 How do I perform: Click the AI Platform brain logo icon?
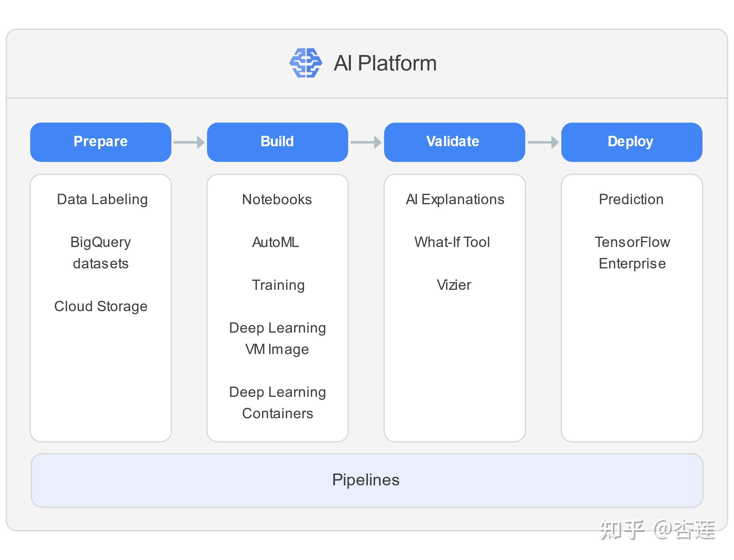pos(305,63)
